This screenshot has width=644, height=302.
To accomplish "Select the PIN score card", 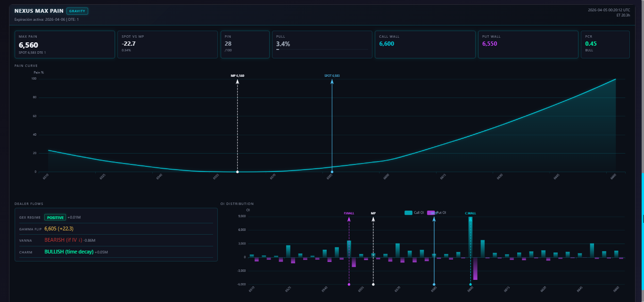I will 245,44.
